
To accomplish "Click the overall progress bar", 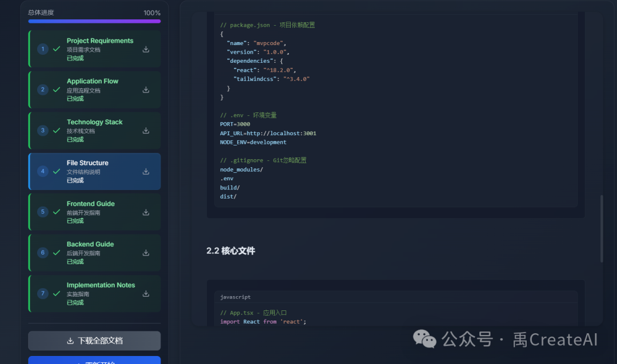I will pyautogui.click(x=94, y=21).
